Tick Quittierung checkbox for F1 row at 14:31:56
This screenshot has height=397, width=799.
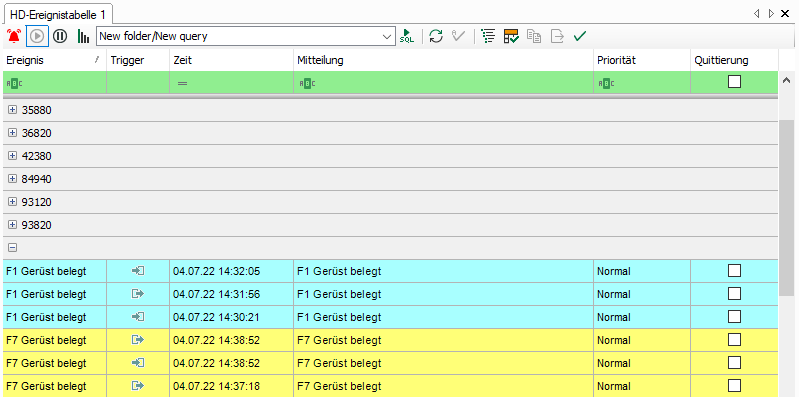[734, 294]
